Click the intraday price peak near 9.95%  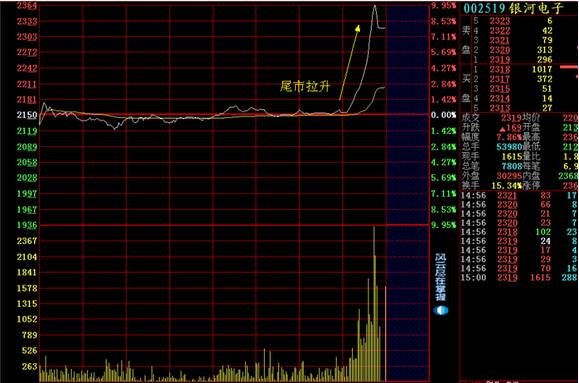pyautogui.click(x=374, y=6)
